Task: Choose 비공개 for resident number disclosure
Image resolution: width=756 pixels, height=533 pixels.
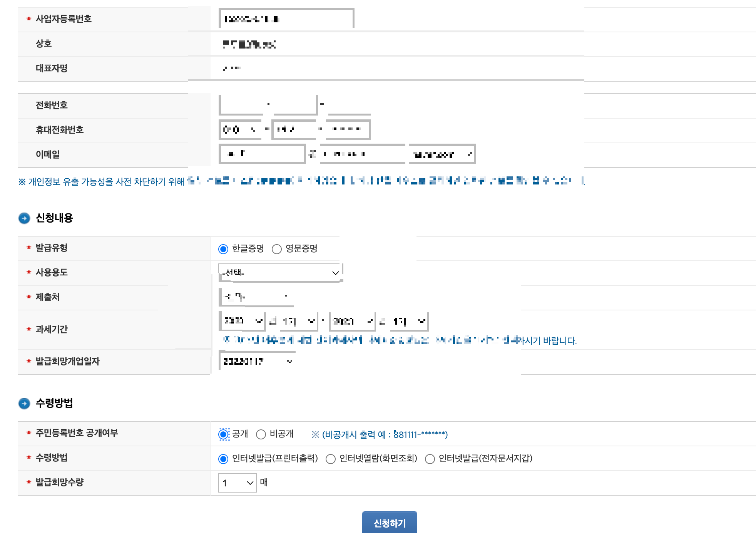Action: coord(261,434)
